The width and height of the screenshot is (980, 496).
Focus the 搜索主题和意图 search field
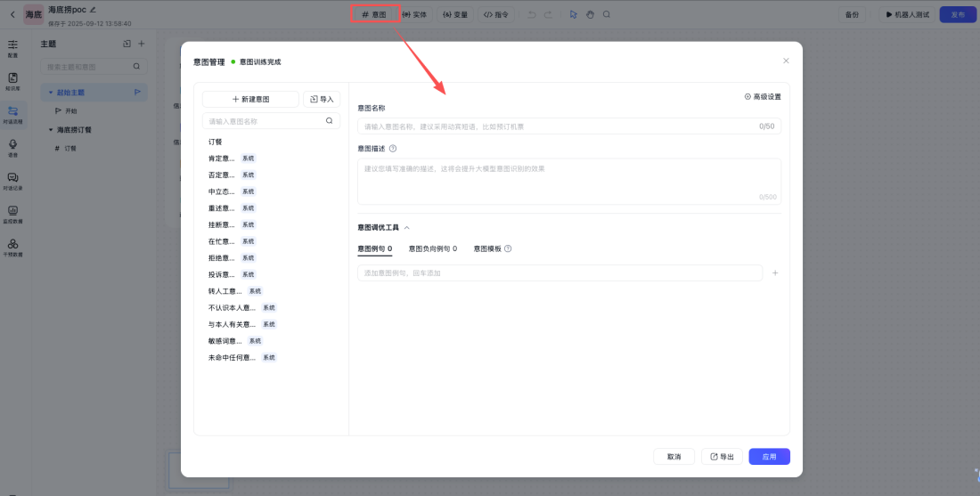pos(94,66)
